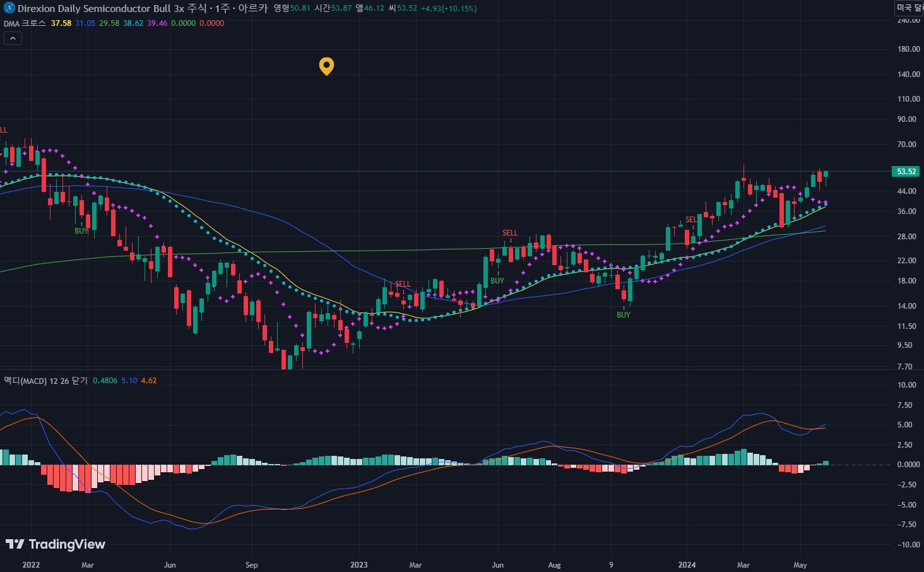
Task: Click the 0.4806 MACD histogram value
Action: pos(105,381)
